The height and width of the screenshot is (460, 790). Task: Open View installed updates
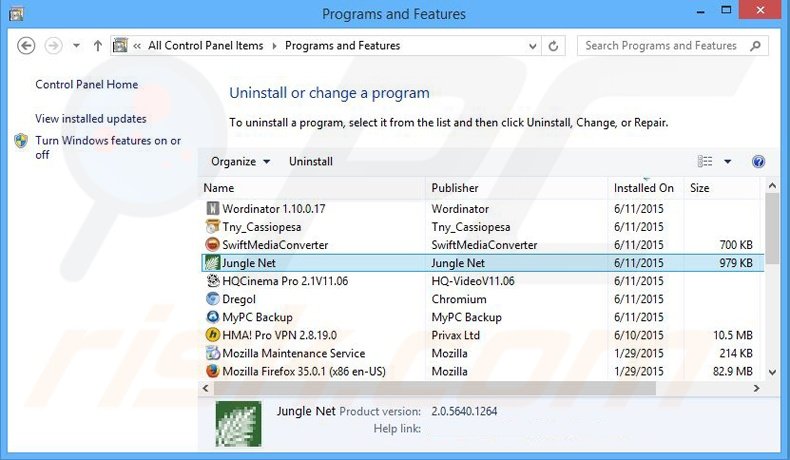tap(91, 119)
